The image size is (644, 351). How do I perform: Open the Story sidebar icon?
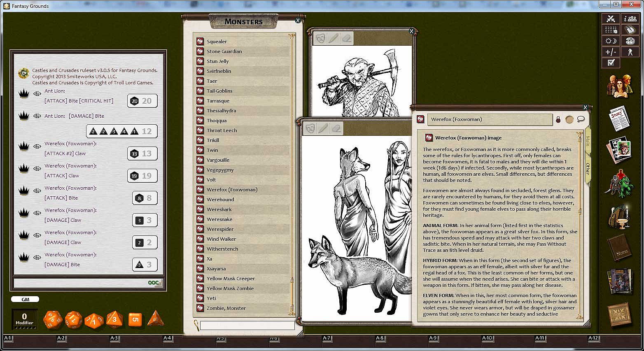click(619, 118)
